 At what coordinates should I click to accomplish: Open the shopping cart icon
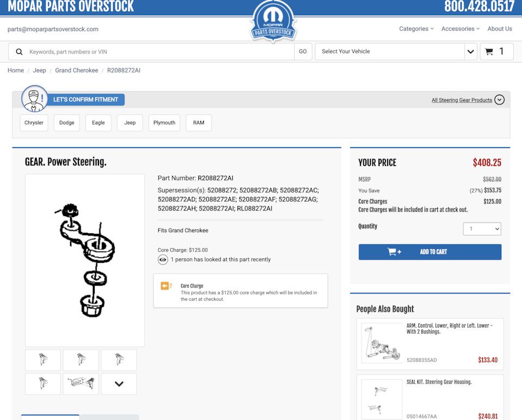(x=489, y=52)
